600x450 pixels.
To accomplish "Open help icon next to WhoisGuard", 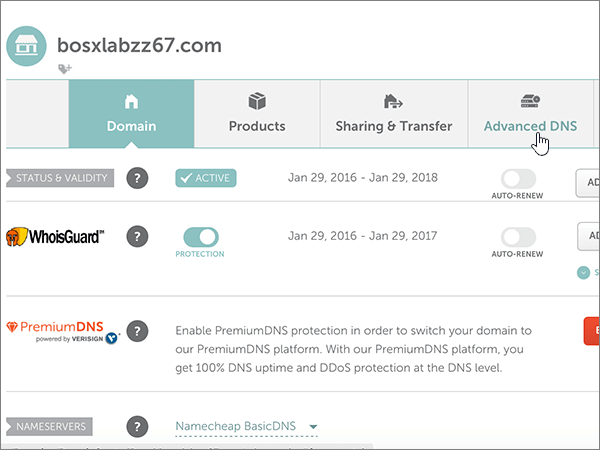I will click(138, 237).
